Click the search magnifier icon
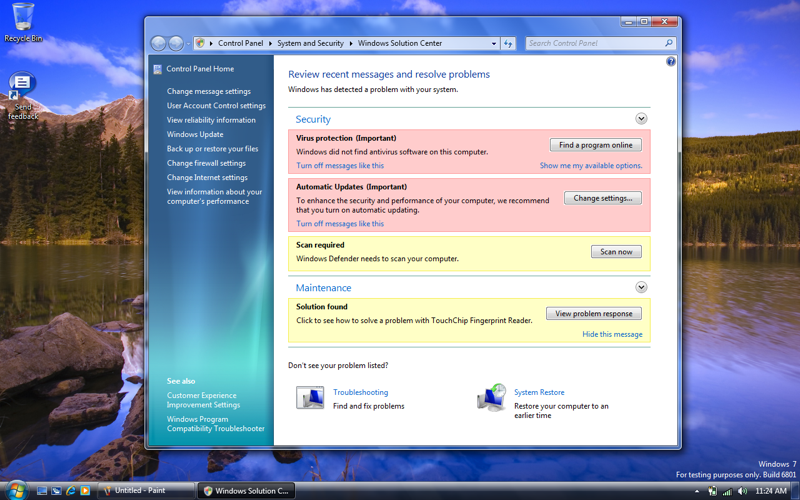 click(x=668, y=43)
